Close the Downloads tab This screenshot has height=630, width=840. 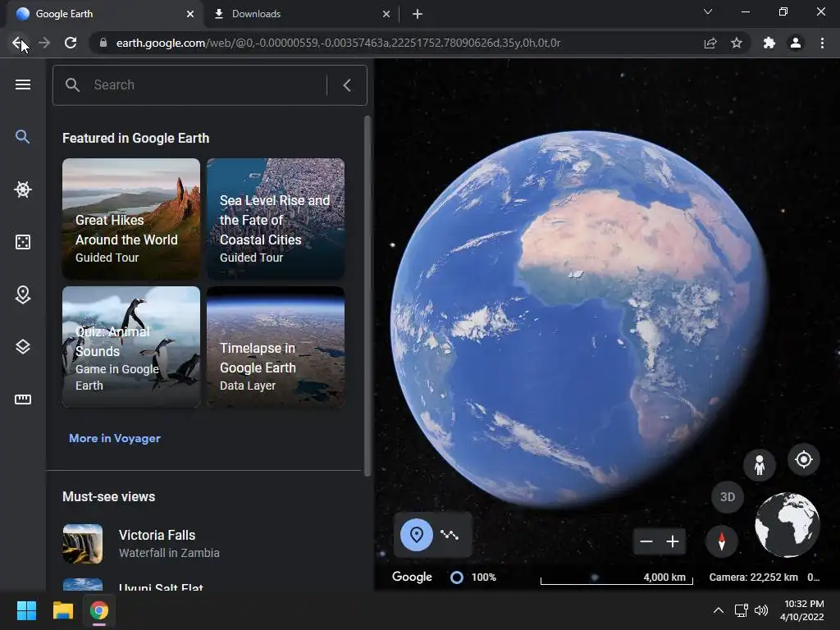click(386, 14)
